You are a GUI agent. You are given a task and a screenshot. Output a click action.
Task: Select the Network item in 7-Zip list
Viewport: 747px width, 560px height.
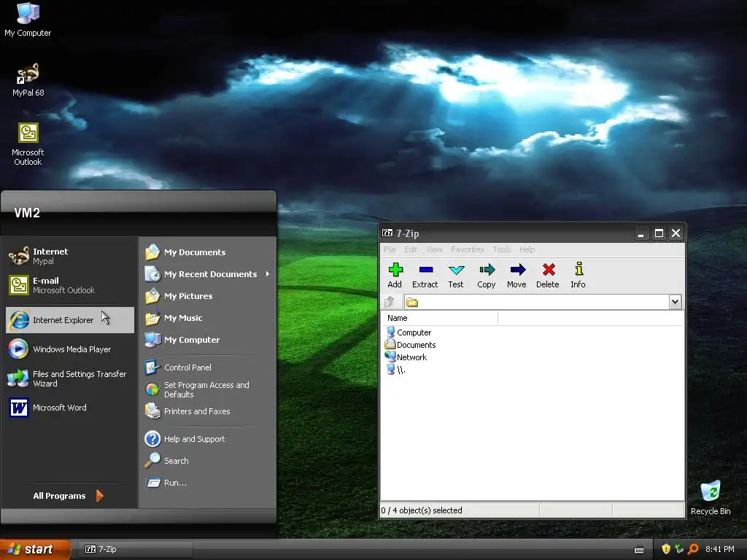[406, 357]
